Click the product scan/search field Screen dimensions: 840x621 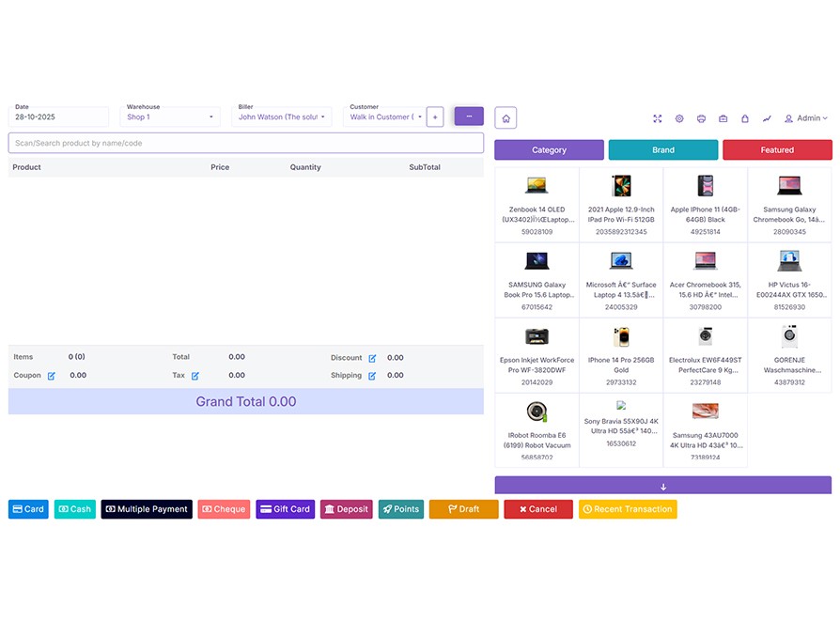click(245, 143)
